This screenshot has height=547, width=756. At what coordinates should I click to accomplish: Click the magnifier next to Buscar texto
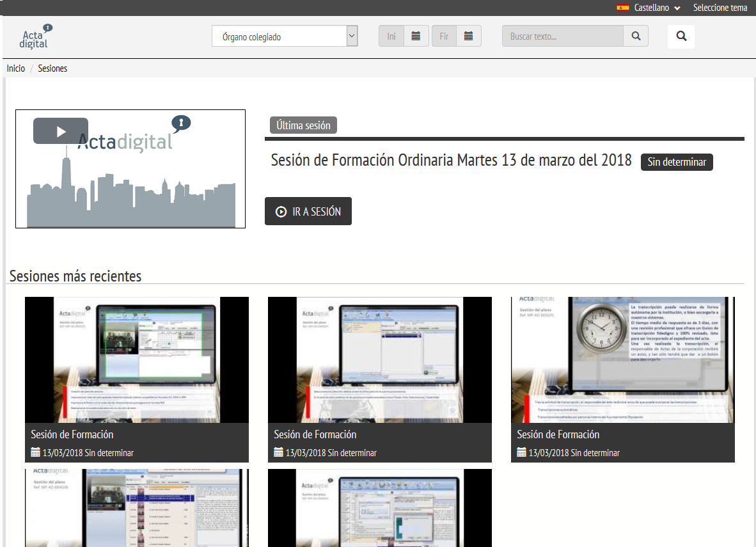pos(635,36)
